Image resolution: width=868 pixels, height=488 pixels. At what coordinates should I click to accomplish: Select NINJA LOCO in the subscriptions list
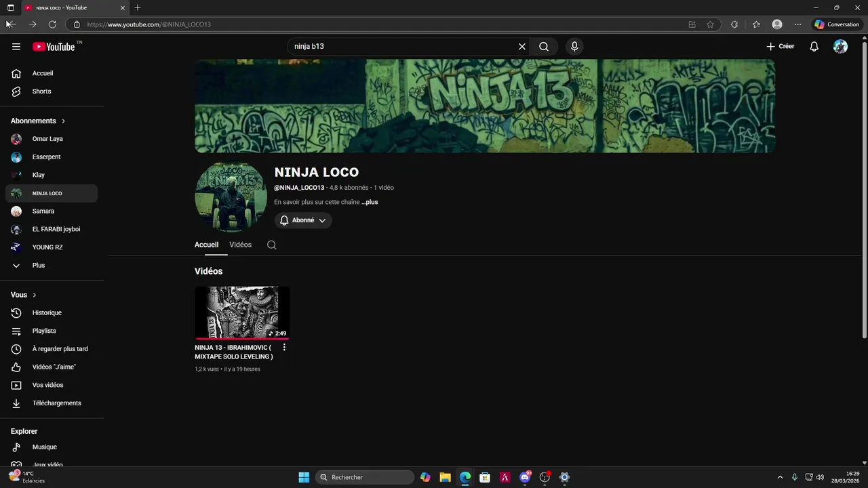(52, 193)
